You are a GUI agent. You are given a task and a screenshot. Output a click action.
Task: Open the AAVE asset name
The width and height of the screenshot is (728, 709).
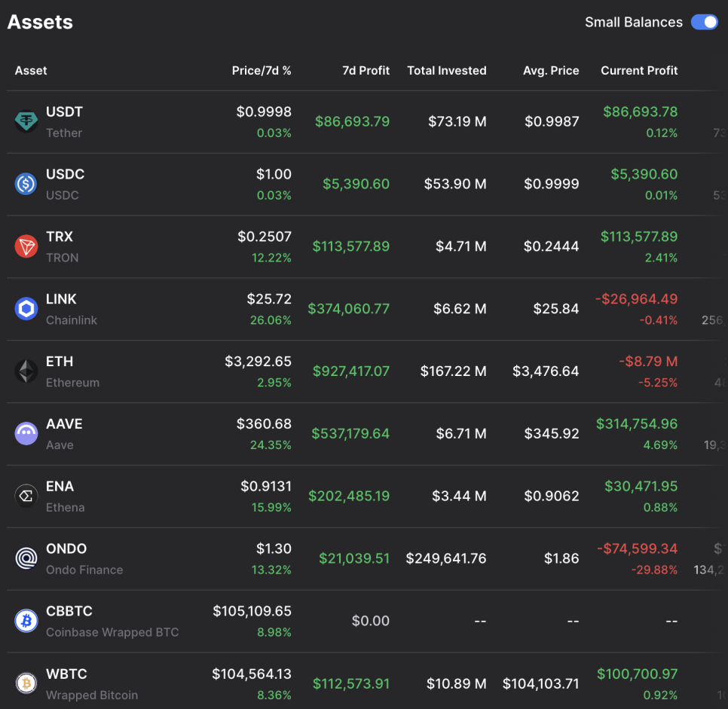click(64, 424)
